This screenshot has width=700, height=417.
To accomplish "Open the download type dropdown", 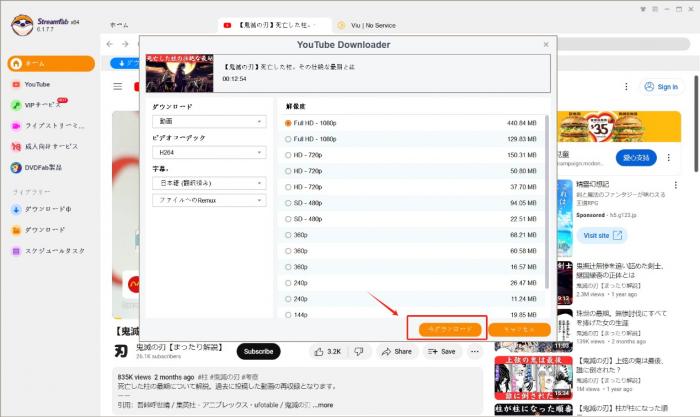I will point(209,121).
